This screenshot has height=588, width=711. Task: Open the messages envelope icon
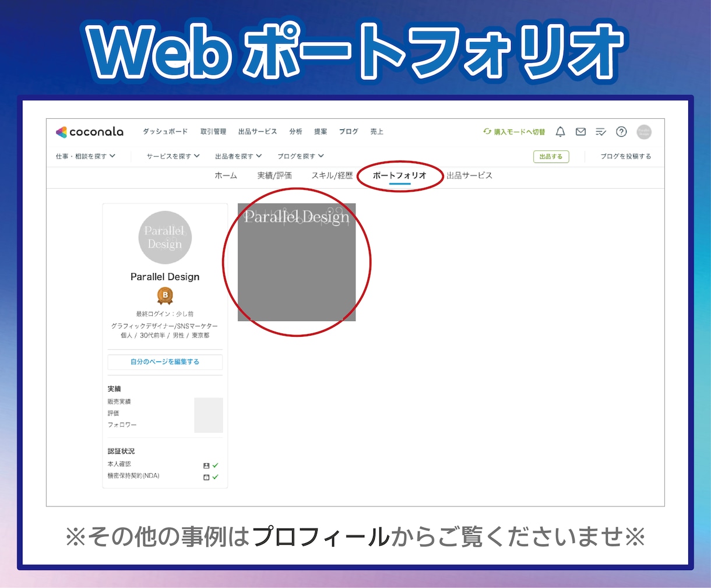point(580,132)
